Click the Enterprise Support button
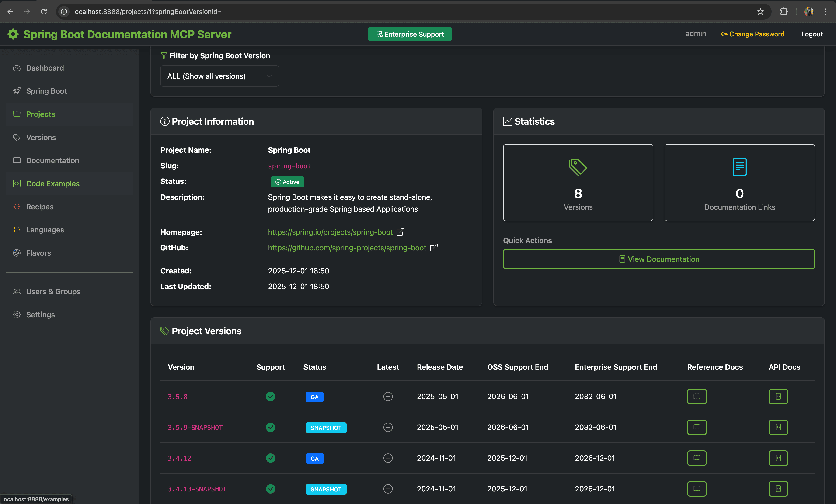 [410, 34]
